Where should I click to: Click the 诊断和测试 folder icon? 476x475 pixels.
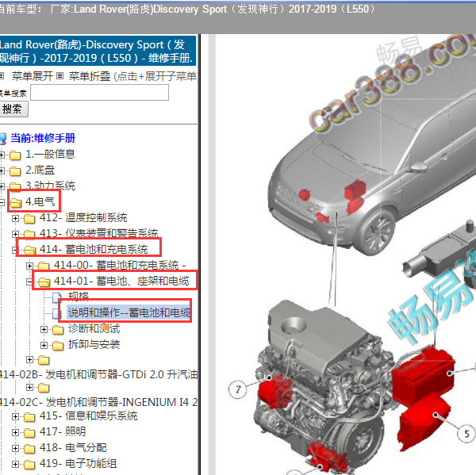pos(58,329)
